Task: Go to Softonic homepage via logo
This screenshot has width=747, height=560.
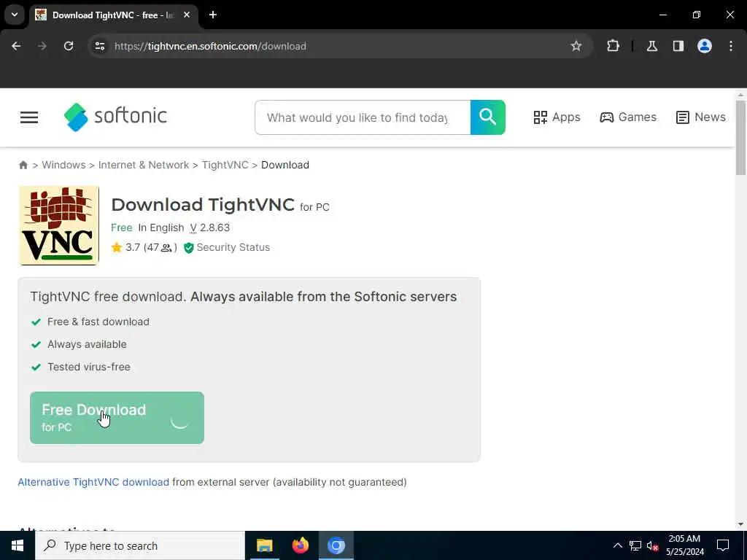Action: coord(115,117)
